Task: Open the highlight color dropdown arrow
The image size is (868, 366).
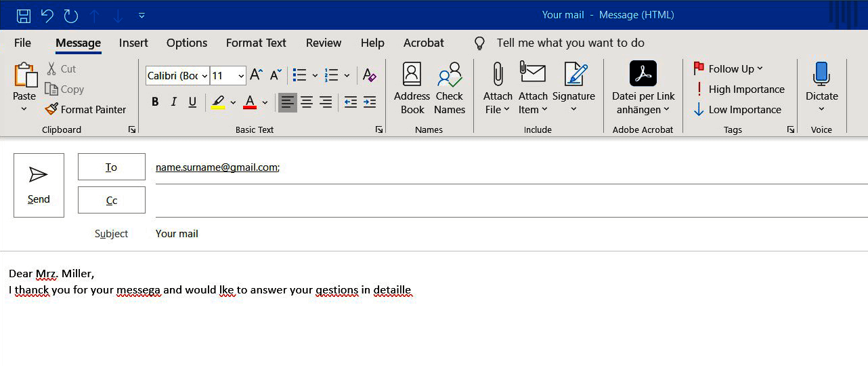Action: tap(233, 102)
